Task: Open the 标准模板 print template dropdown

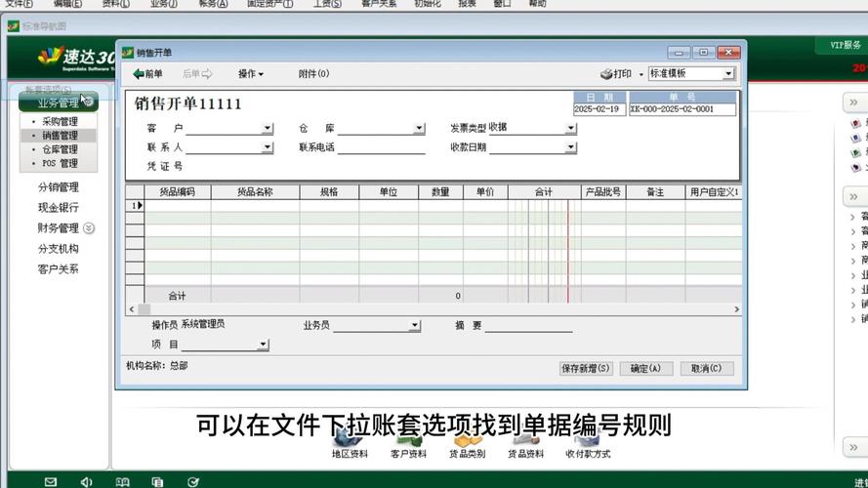Action: [x=728, y=74]
